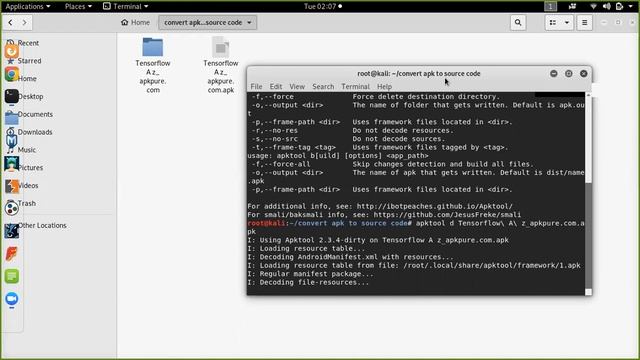The height and width of the screenshot is (360, 640).
Task: Open Documents in the sidebar
Action: (35, 114)
